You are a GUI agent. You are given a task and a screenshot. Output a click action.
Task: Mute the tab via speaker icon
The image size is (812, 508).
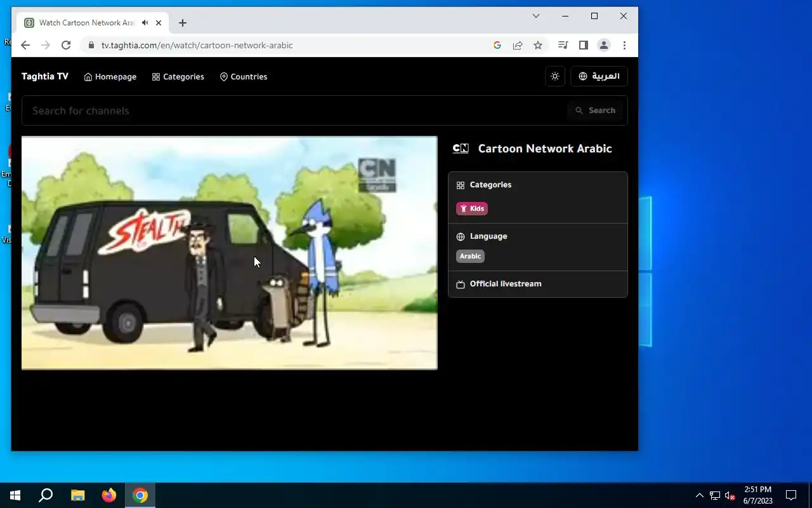click(145, 23)
